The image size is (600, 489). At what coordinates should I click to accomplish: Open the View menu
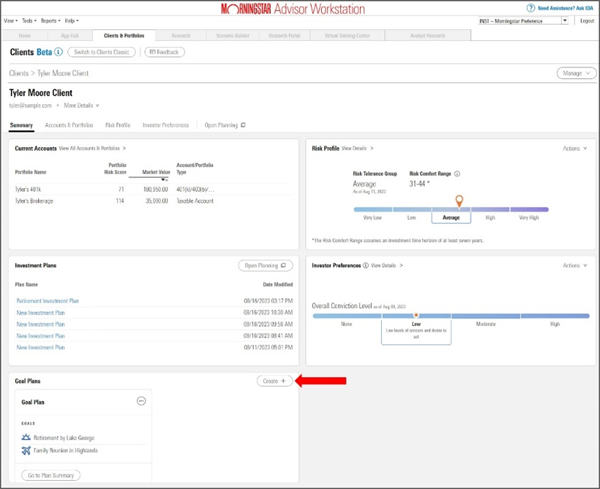coord(11,21)
